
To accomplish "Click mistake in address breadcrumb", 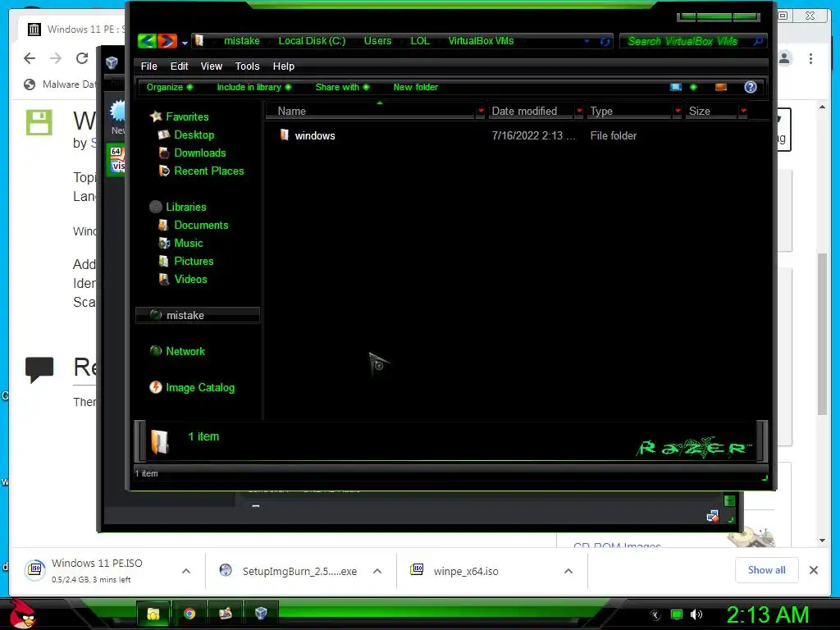I will click(x=242, y=41).
